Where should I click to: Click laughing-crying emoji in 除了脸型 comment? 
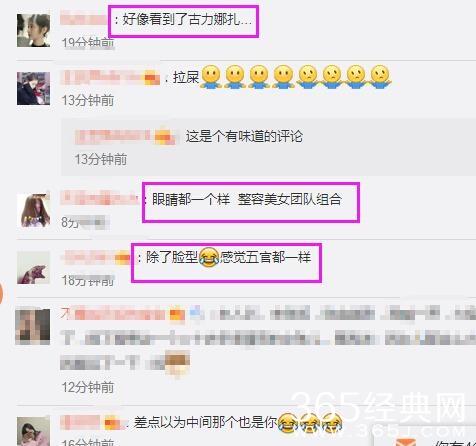[209, 258]
